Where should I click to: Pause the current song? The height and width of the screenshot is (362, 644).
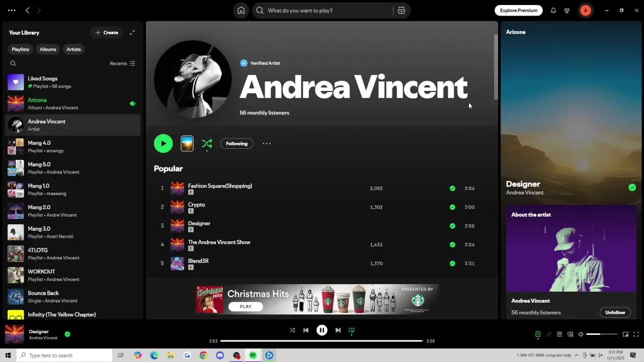pyautogui.click(x=322, y=330)
